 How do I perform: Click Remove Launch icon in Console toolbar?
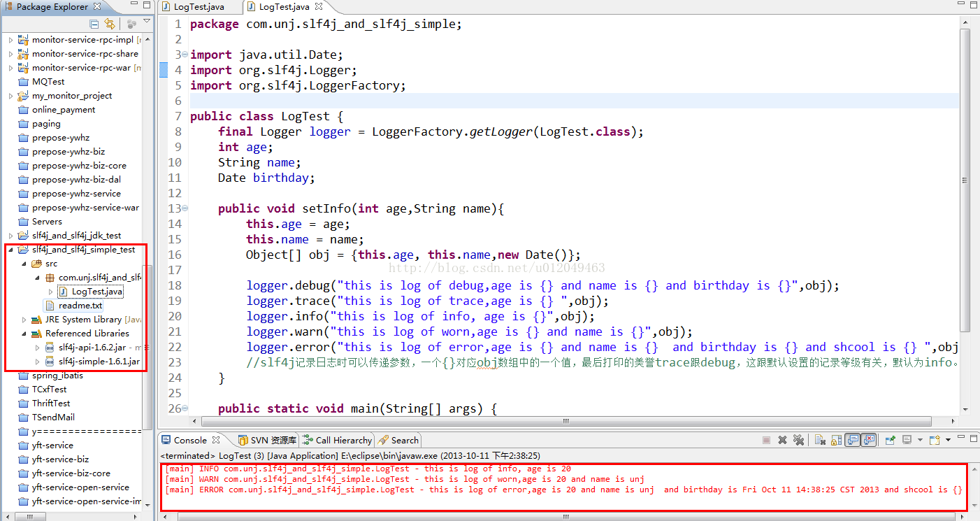pos(783,440)
